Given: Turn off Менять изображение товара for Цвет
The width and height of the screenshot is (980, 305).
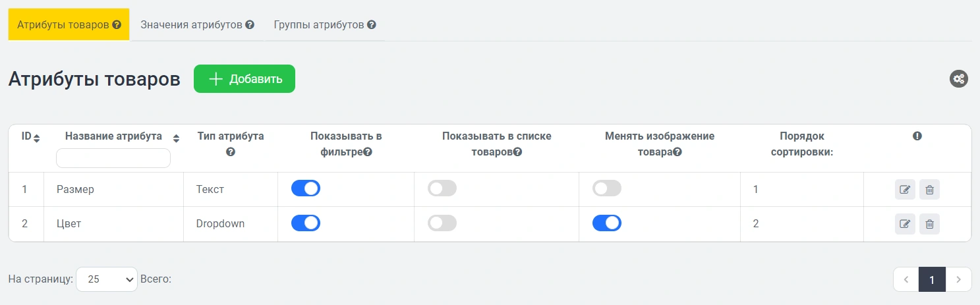Looking at the screenshot, I should pyautogui.click(x=607, y=223).
